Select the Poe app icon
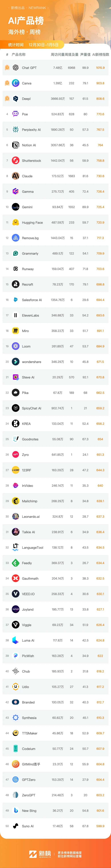This screenshot has width=111, height=868. (x=15, y=114)
